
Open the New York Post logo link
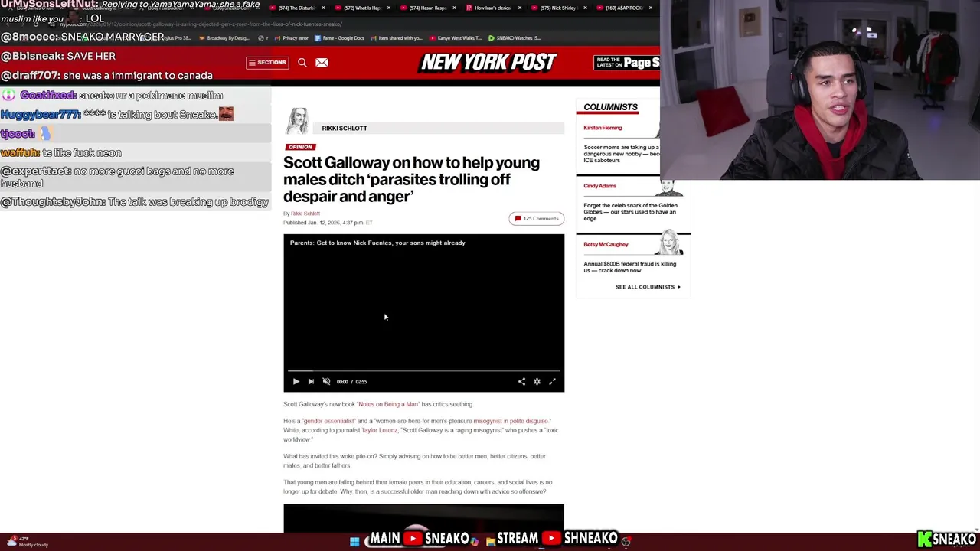488,63
